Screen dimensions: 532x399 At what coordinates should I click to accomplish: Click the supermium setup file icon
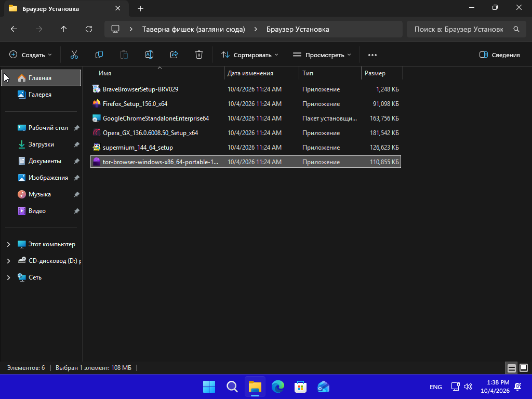click(x=96, y=147)
